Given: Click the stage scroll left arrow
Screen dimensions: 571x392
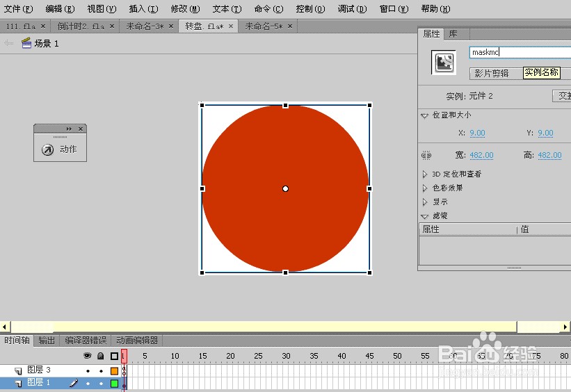Looking at the screenshot, I should coord(4,327).
